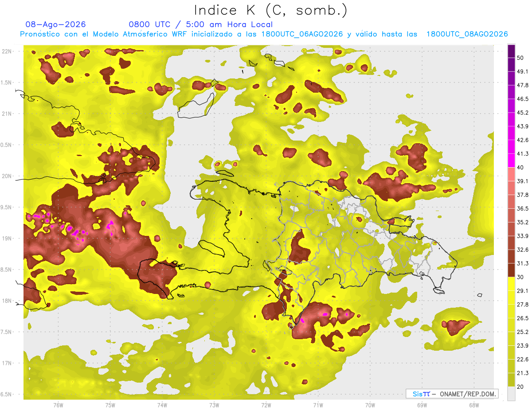Click the '22.6' value on the color scale

click(523, 360)
